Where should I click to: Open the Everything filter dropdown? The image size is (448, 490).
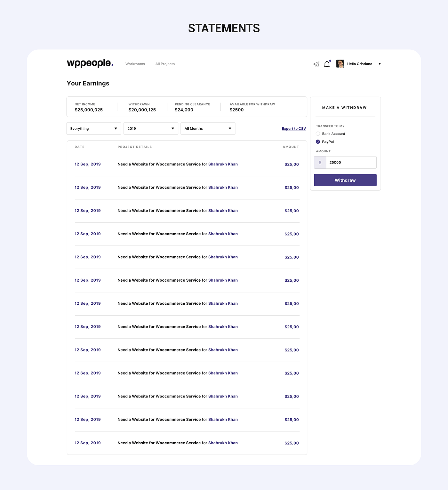[x=94, y=129]
